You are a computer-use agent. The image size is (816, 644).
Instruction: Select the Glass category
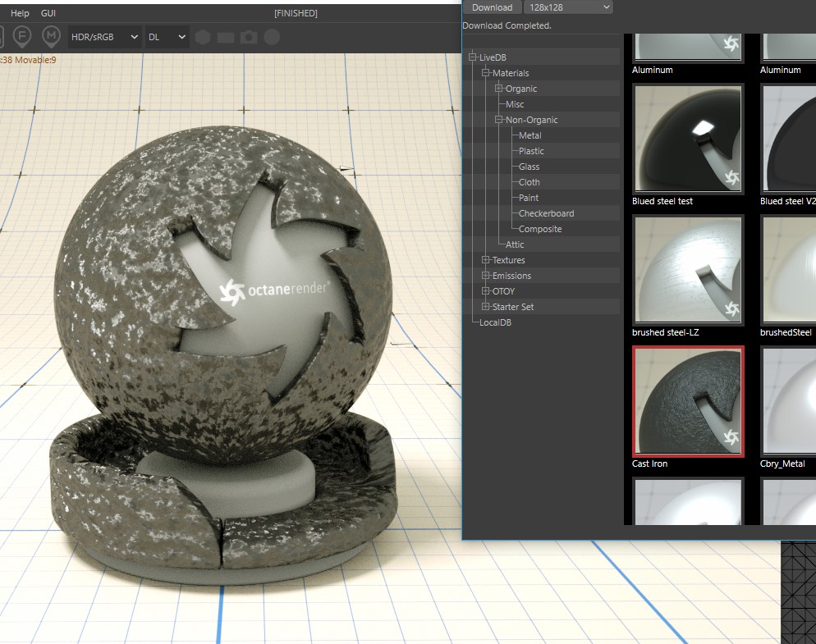point(529,167)
